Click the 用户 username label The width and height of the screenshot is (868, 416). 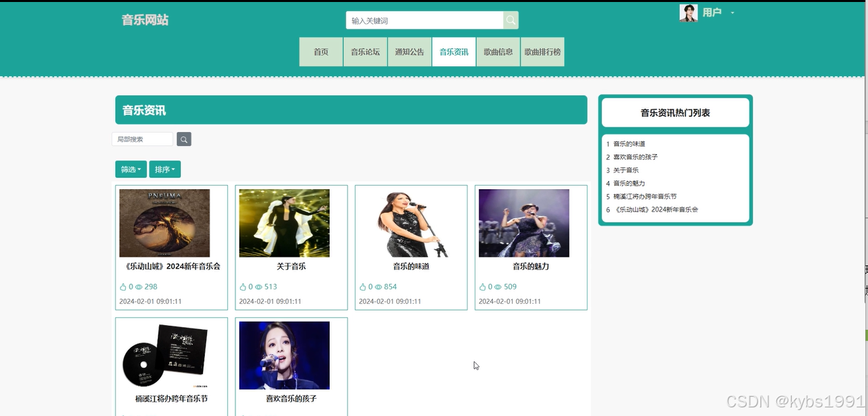tap(712, 13)
